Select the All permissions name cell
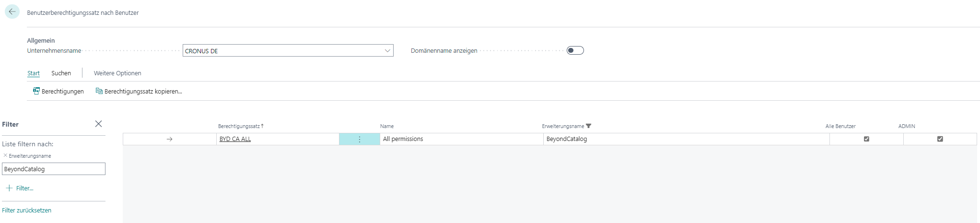The height and width of the screenshot is (223, 980). tap(461, 139)
